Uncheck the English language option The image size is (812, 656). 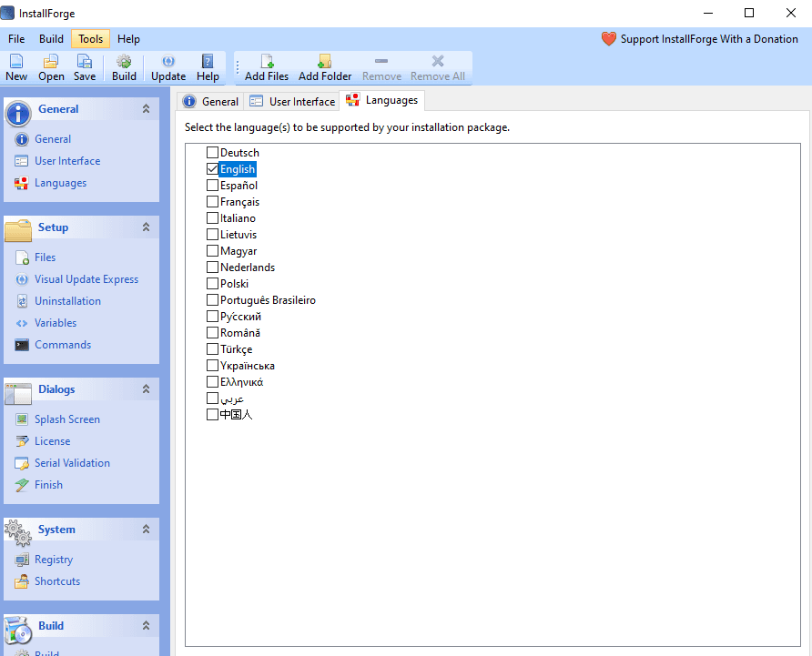[211, 168]
